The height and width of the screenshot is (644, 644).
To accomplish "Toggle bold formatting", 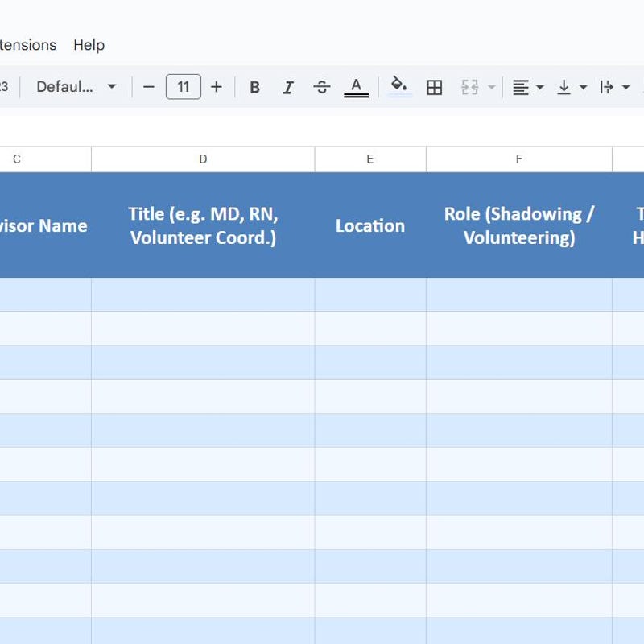I will (254, 87).
